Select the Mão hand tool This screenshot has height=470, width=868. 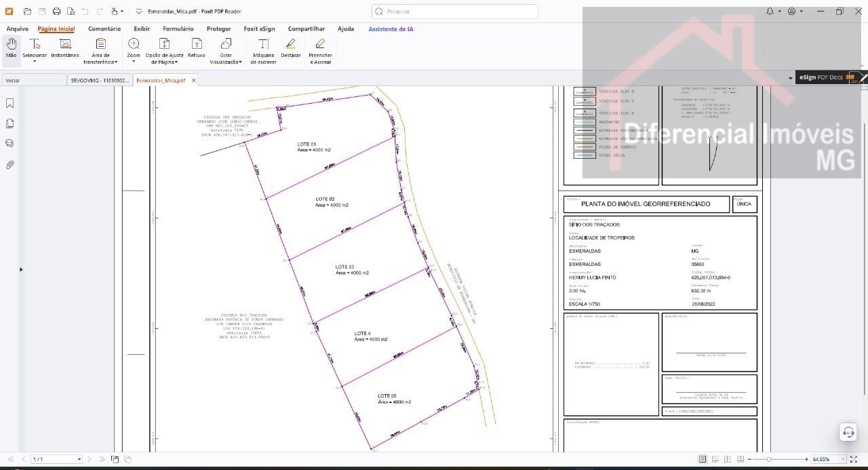point(11,50)
